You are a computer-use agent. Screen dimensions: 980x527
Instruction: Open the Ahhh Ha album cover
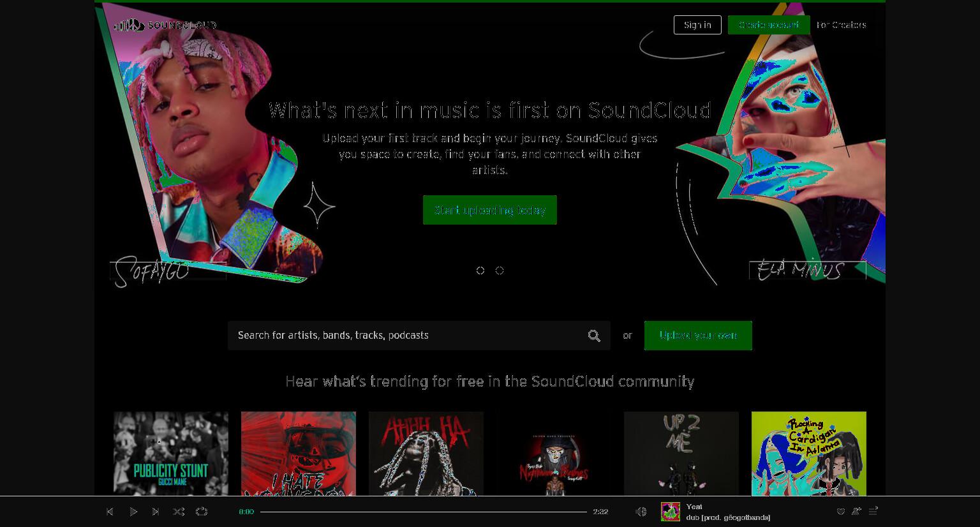pyautogui.click(x=426, y=454)
